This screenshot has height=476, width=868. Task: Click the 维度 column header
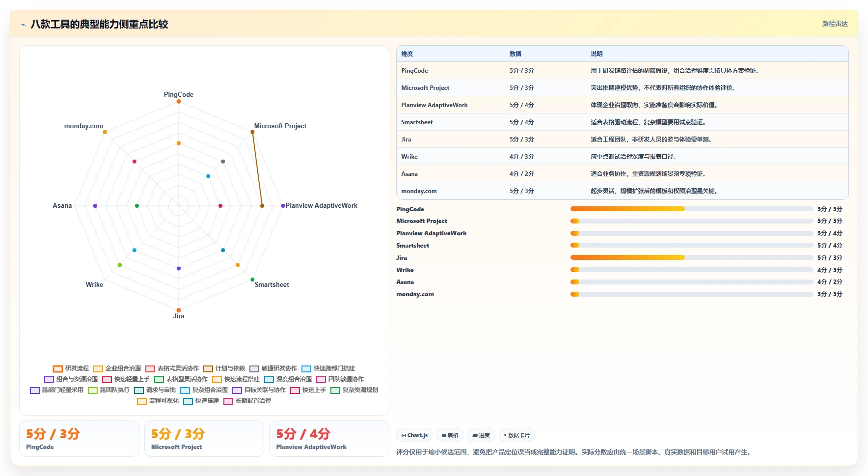pos(407,54)
